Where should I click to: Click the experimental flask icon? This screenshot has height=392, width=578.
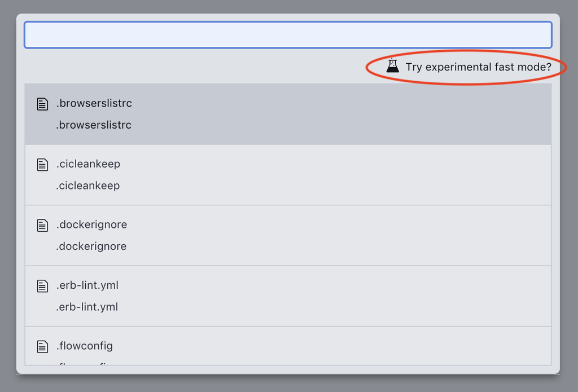pos(392,66)
